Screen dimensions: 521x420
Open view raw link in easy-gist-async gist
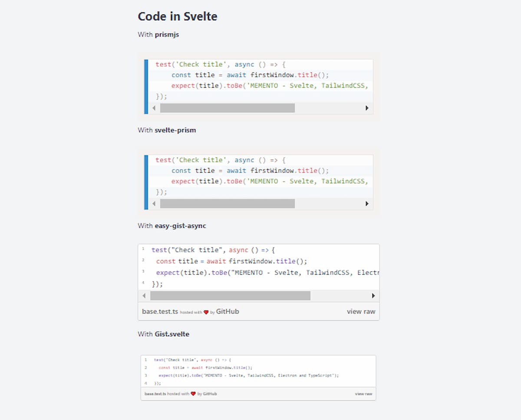pyautogui.click(x=361, y=312)
